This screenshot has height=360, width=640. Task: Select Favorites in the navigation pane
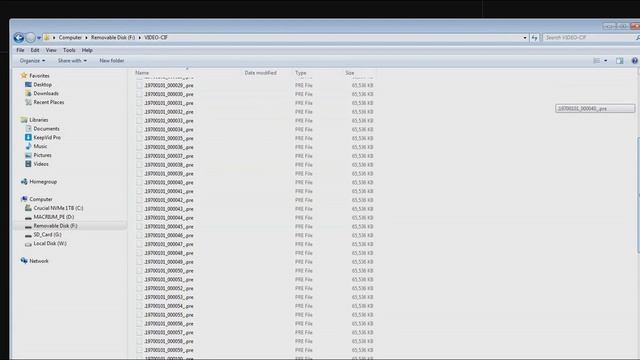click(39, 76)
